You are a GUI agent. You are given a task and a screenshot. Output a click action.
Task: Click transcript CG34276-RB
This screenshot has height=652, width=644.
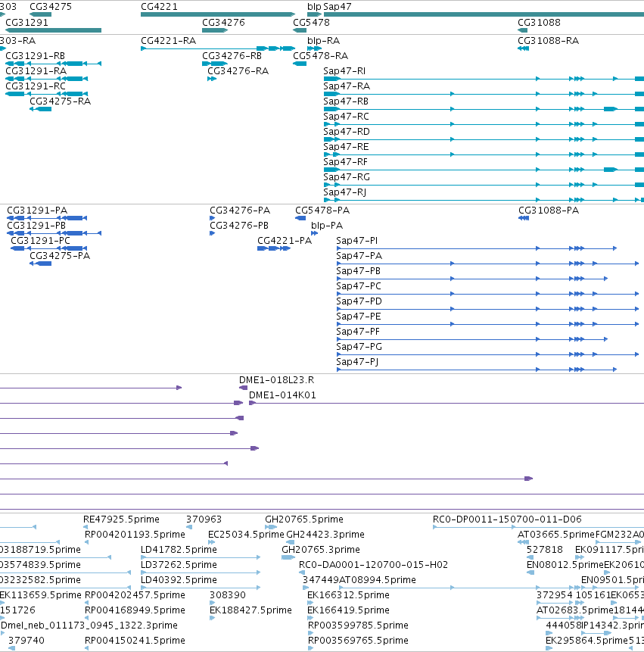[232, 56]
